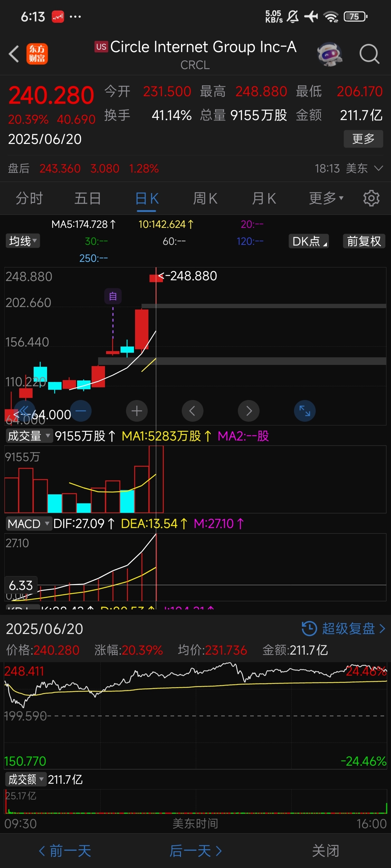Image resolution: width=391 pixels, height=868 pixels.
Task: Tap the 2025/06/20 date in quote header
Action: click(45, 139)
